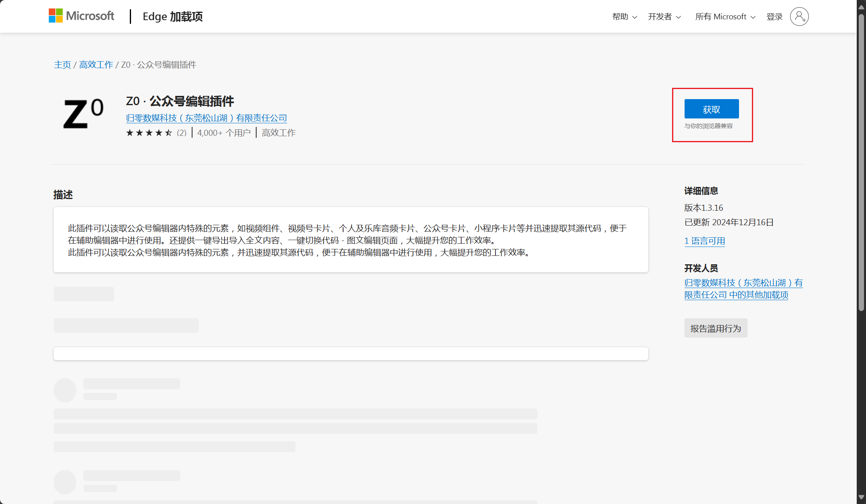
Task: Open publisher link under extension title
Action: coord(206,118)
